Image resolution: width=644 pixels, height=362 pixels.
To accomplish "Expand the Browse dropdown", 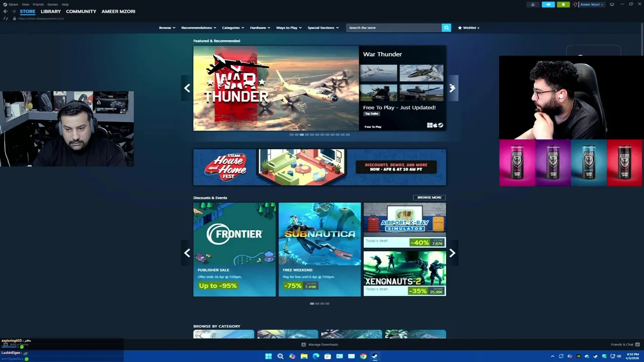I will pyautogui.click(x=167, y=28).
